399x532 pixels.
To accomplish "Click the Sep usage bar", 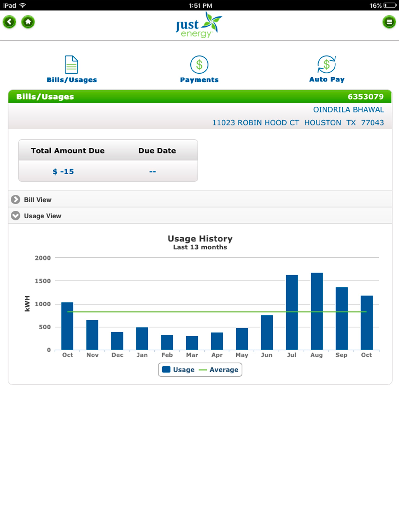I will (x=342, y=318).
